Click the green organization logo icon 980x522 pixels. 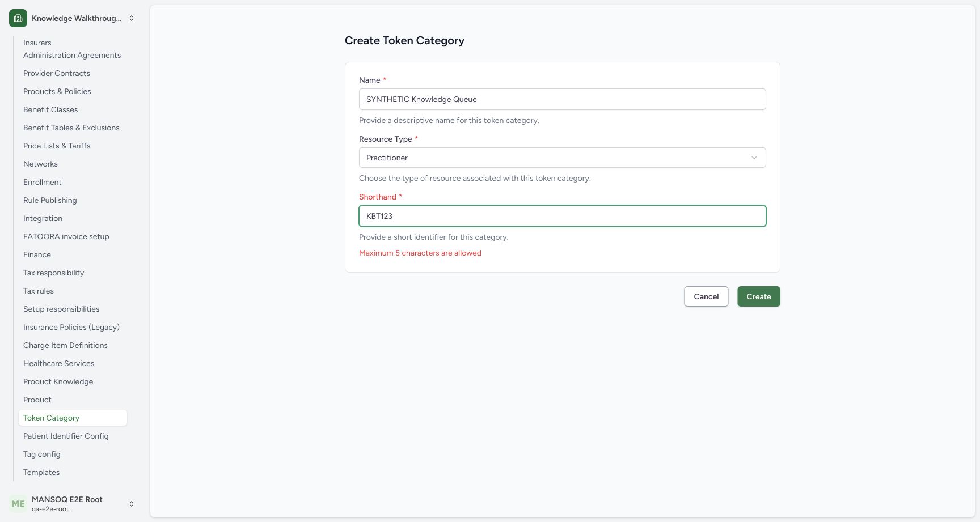pyautogui.click(x=18, y=18)
